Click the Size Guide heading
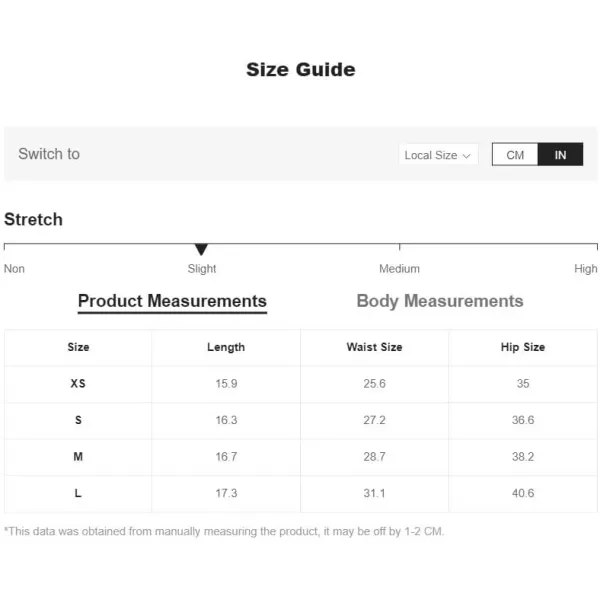Screen dimensions: 600x600 pos(300,70)
